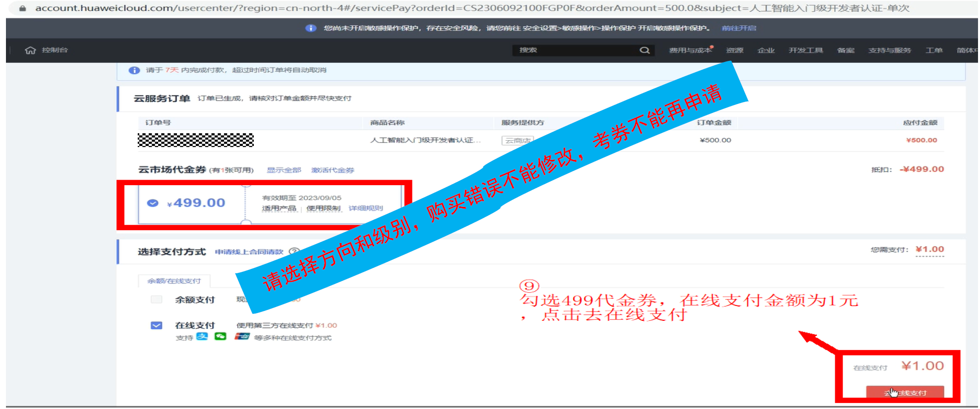Click the 激活代金券 link
This screenshot has width=980, height=409.
pos(333,170)
